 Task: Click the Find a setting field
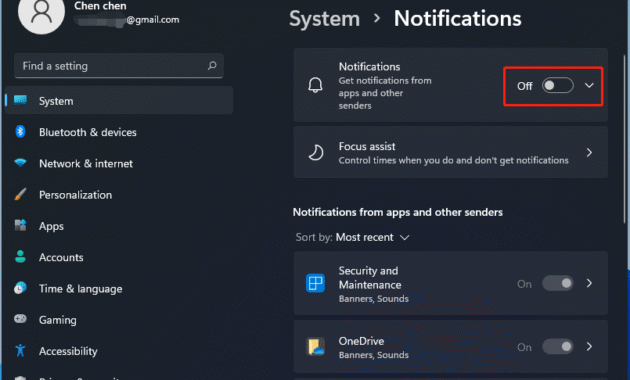tap(119, 65)
